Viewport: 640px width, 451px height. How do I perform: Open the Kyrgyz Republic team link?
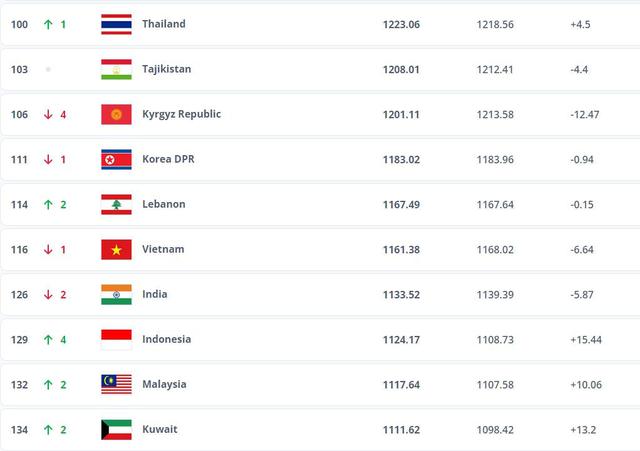[x=181, y=114]
